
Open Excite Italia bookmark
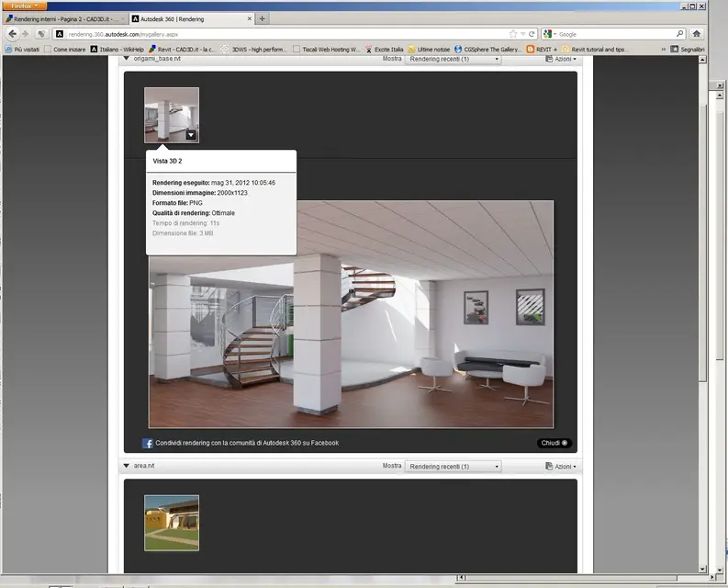pyautogui.click(x=384, y=50)
